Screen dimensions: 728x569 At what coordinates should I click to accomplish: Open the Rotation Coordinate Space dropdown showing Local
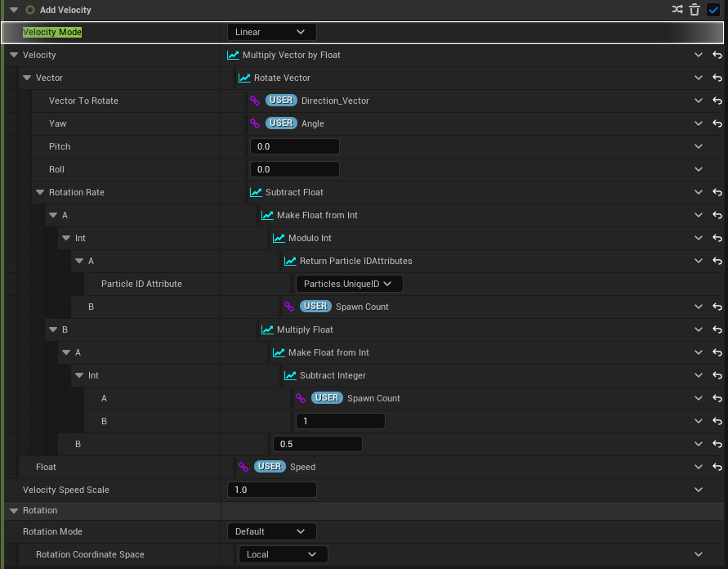(283, 554)
